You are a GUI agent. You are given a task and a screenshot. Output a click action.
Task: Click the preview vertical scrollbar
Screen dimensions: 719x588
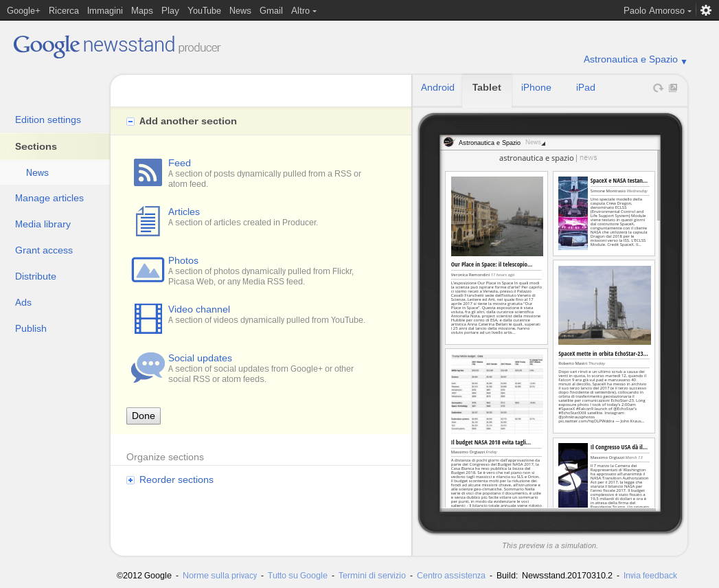pyautogui.click(x=659, y=185)
